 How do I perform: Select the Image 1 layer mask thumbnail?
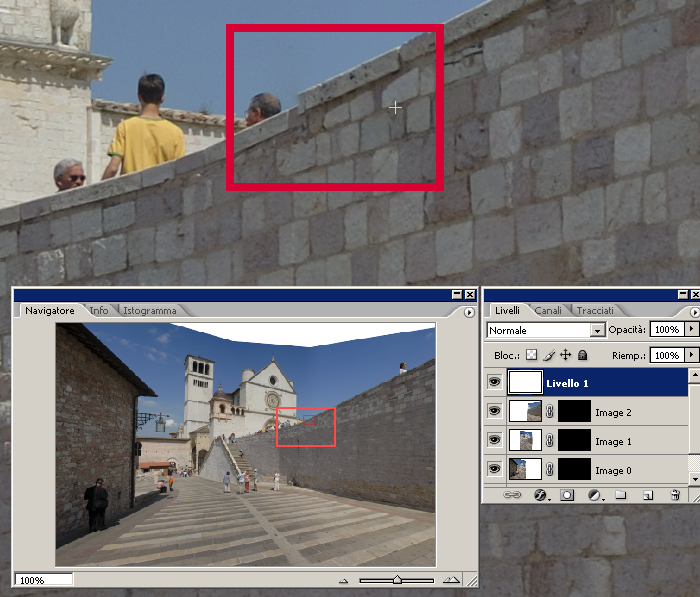574,440
